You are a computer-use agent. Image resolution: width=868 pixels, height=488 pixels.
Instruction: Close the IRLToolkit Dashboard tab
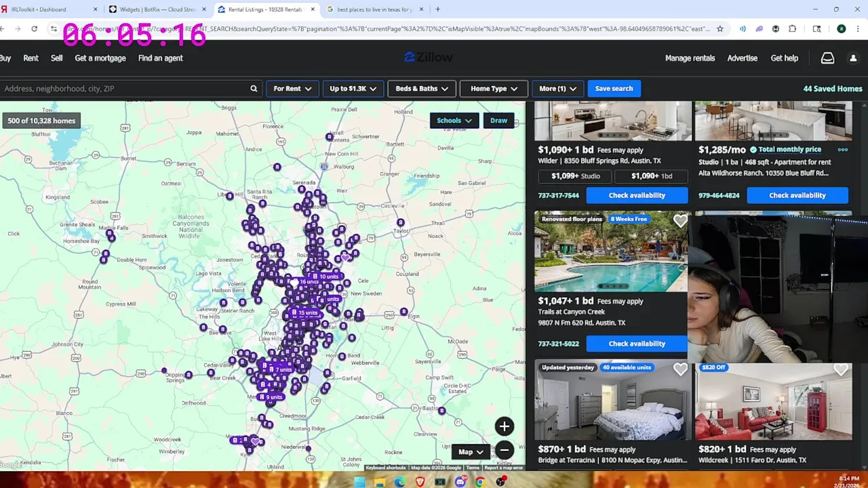[95, 9]
